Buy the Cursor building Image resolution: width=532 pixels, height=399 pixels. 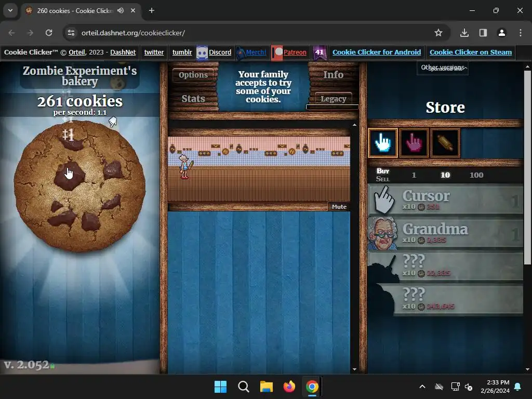[445, 200]
